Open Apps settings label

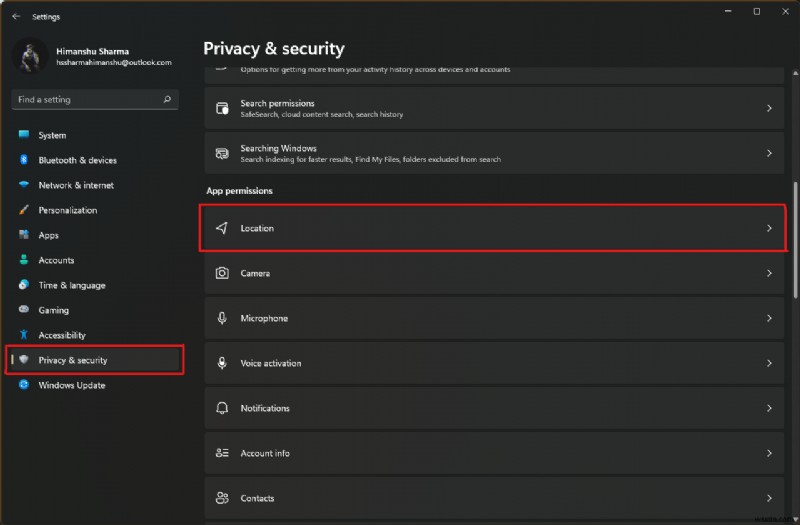tap(48, 235)
